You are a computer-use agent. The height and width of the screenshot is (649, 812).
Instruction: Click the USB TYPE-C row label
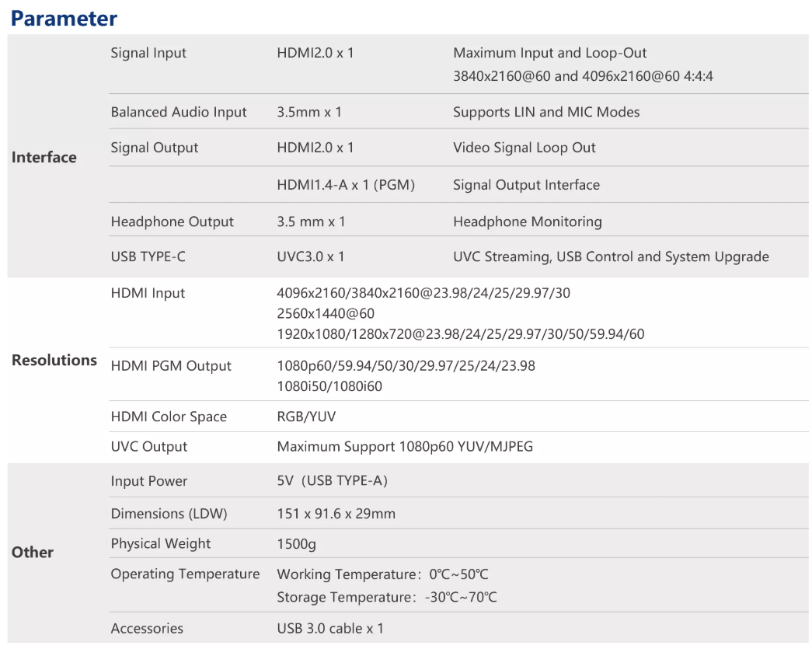(x=148, y=256)
